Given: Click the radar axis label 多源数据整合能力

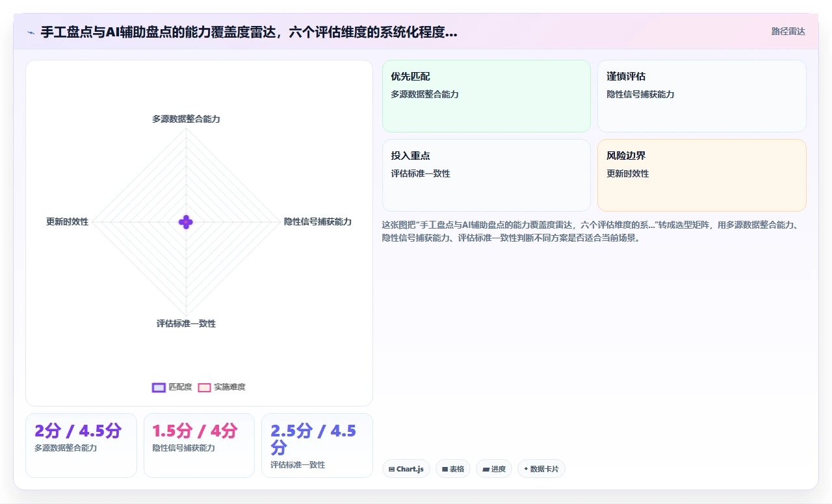Looking at the screenshot, I should pos(186,119).
